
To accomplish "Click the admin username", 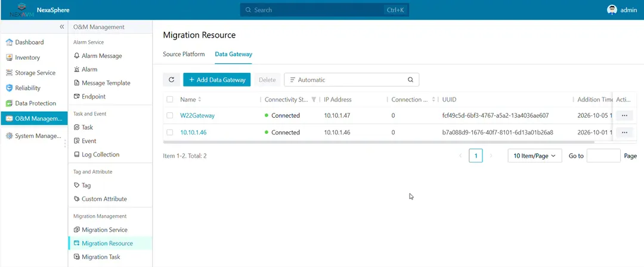I will [629, 10].
